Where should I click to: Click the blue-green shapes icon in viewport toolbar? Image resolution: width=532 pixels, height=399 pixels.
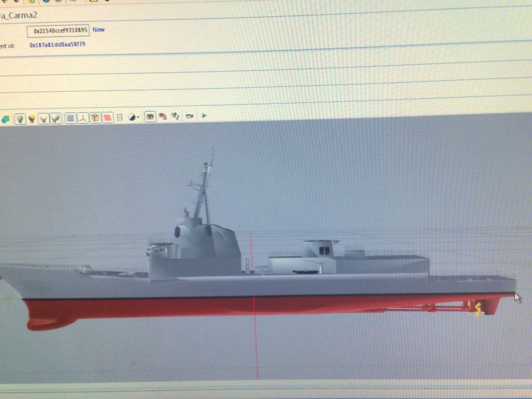[x=5, y=119]
